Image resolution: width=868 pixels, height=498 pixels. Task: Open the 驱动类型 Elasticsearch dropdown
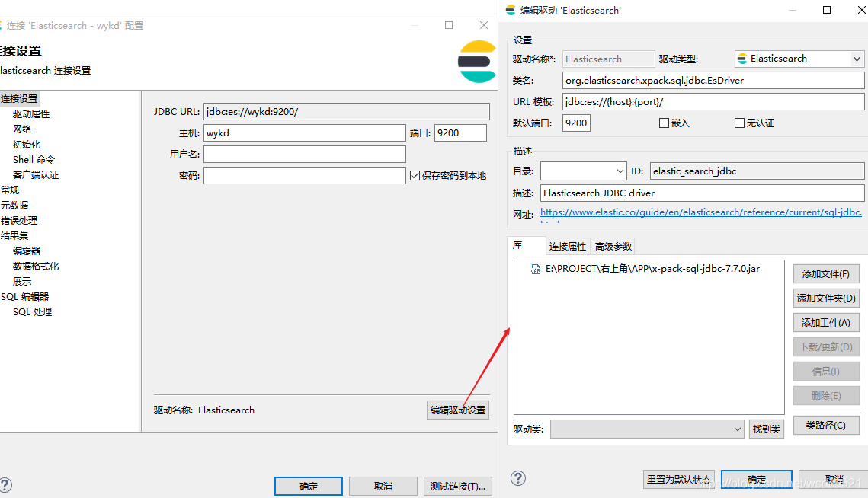[799, 59]
